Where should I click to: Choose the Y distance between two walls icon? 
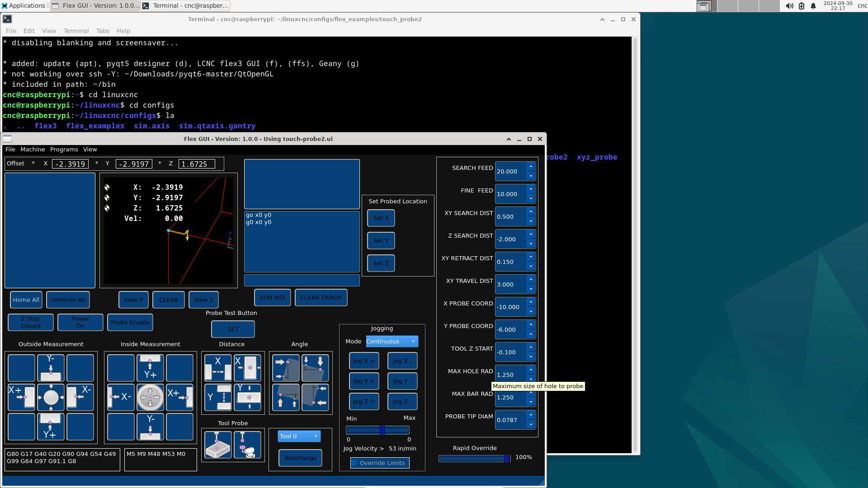[x=218, y=397]
